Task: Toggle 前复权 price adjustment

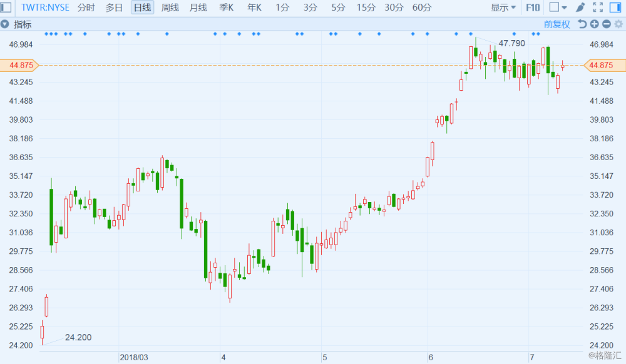Action: pyautogui.click(x=557, y=24)
